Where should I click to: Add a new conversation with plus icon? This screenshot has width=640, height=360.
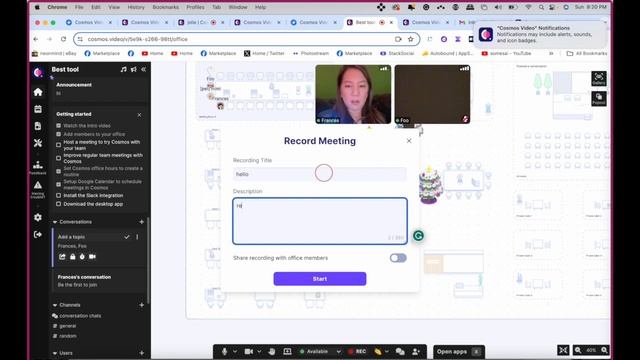pyautogui.click(x=142, y=222)
